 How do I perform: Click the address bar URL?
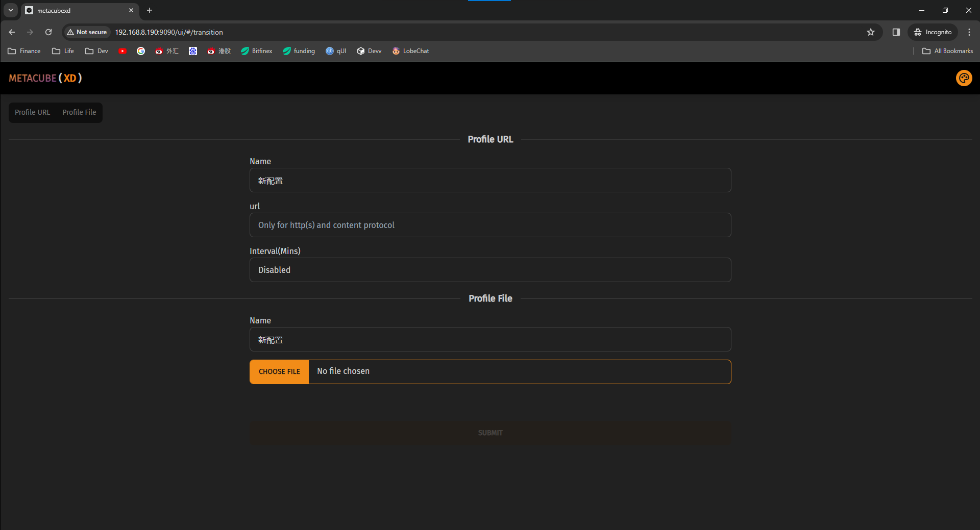point(169,32)
